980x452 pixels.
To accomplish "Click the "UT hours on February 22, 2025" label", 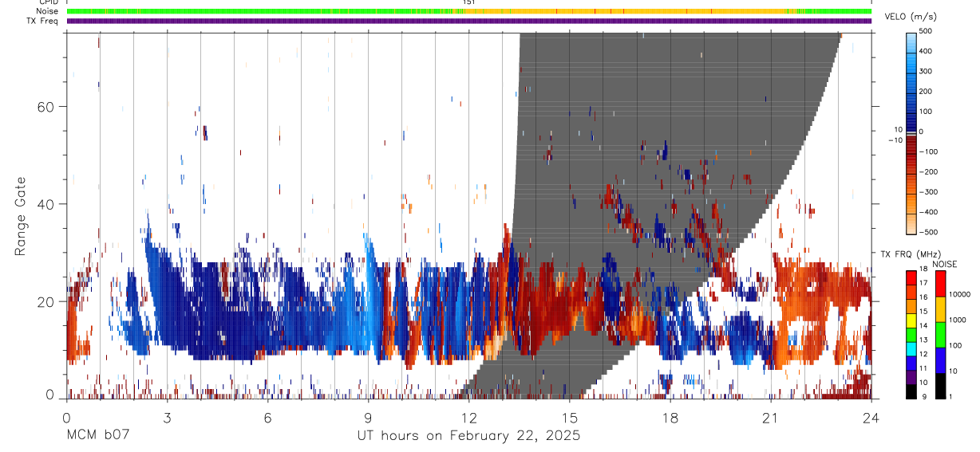I will pos(468,435).
